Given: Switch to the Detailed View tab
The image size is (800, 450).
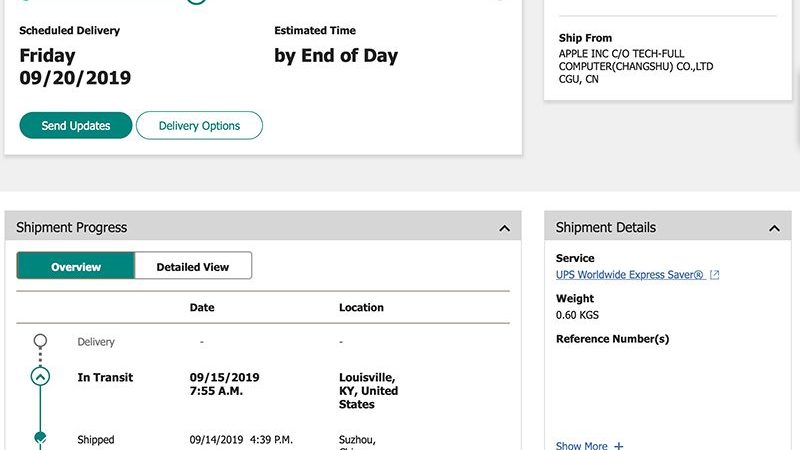Looking at the screenshot, I should (192, 267).
